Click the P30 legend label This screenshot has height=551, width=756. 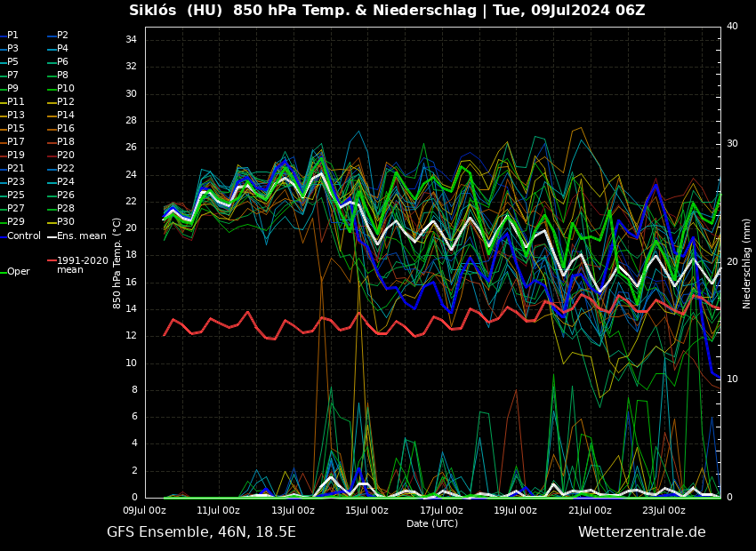[x=65, y=222]
